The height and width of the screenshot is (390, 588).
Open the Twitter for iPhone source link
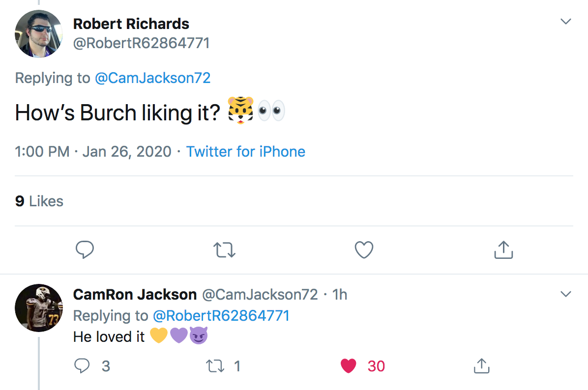coord(246,151)
